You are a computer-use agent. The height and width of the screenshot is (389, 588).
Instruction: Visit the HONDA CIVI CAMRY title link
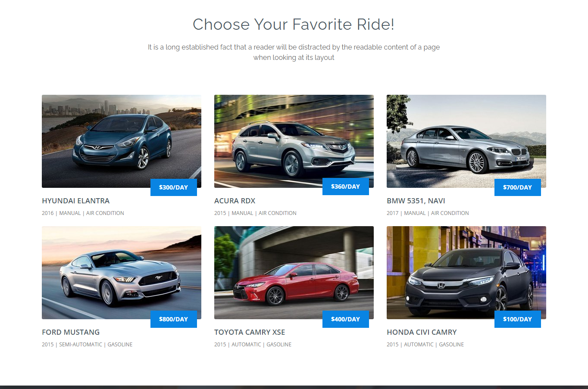422,332
